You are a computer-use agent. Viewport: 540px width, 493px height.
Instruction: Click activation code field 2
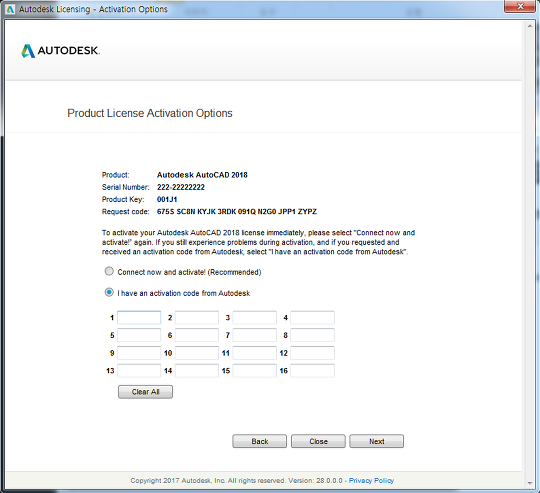pyautogui.click(x=197, y=317)
